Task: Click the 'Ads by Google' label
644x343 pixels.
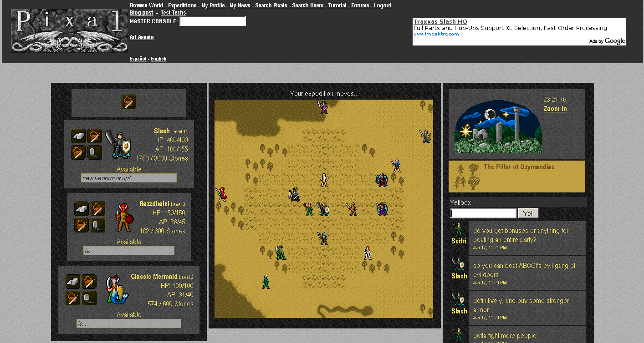Action: (607, 41)
